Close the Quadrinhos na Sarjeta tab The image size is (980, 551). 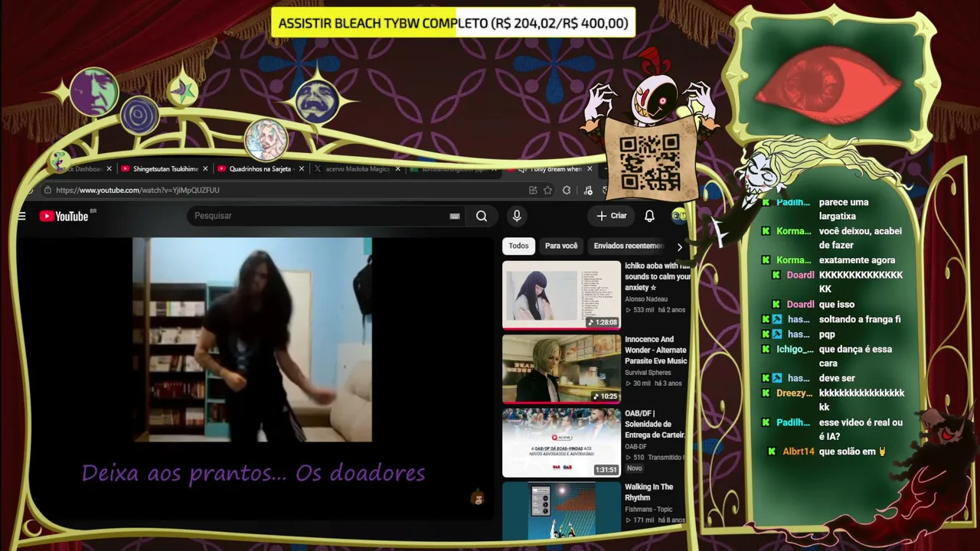302,168
